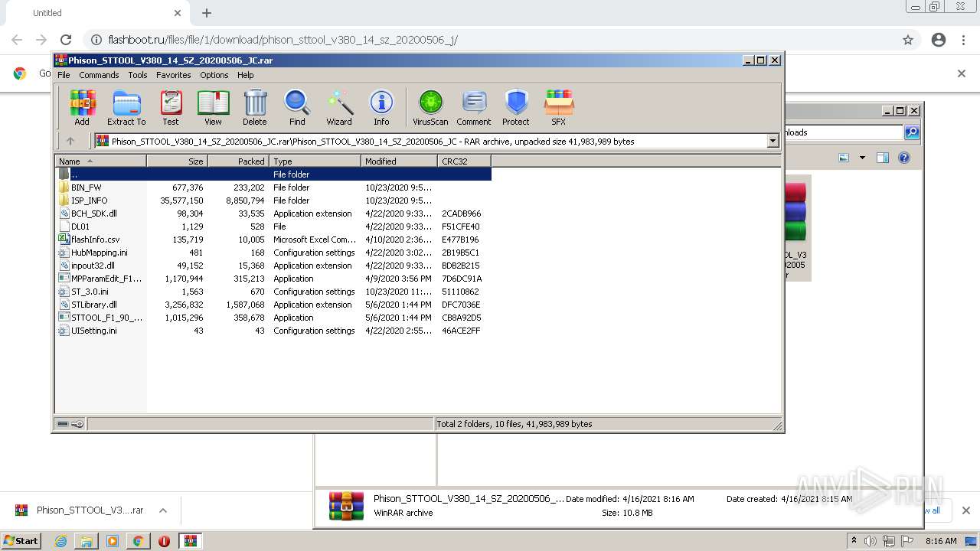The image size is (980, 551).
Task: Open Explorer view options dropdown arrow
Action: [862, 158]
